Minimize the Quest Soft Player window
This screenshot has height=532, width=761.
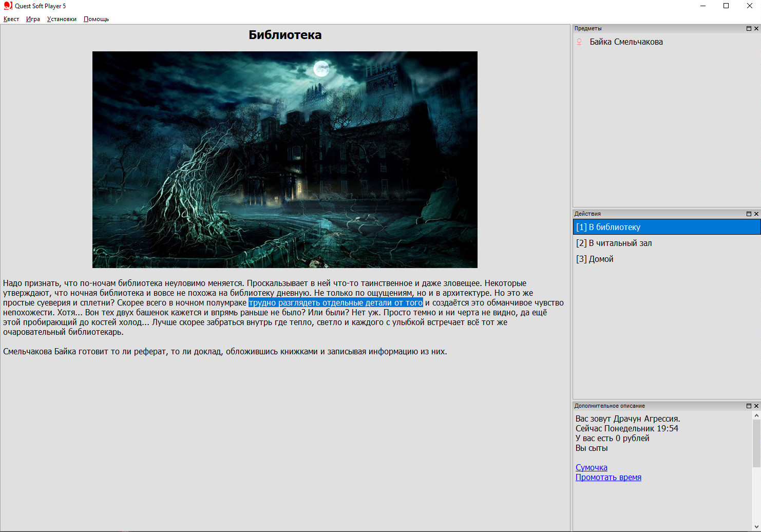[703, 6]
